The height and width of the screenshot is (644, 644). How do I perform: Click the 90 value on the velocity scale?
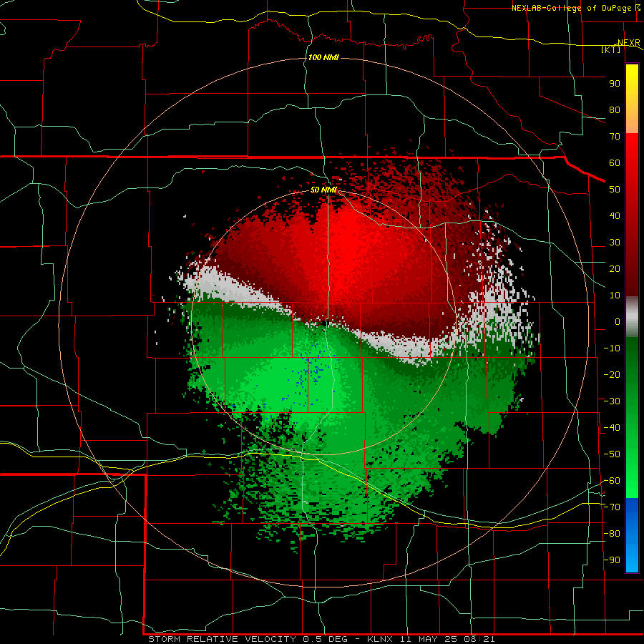point(615,84)
